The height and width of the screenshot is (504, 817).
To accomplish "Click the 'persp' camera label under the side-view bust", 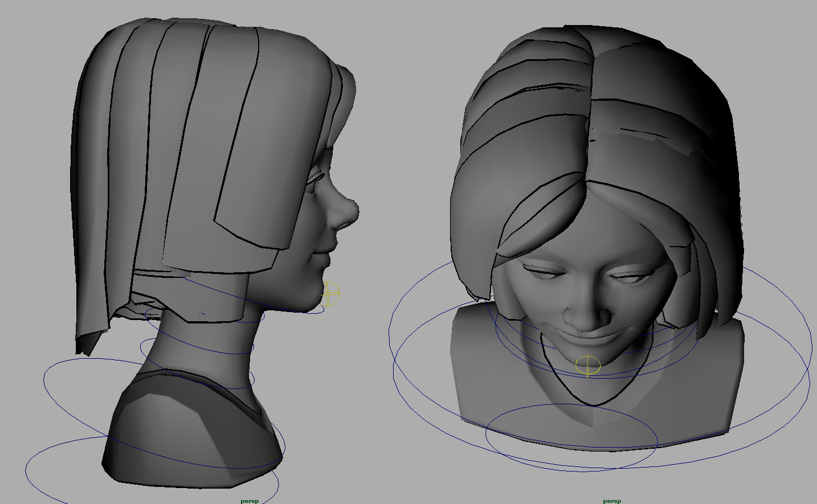I will (250, 501).
